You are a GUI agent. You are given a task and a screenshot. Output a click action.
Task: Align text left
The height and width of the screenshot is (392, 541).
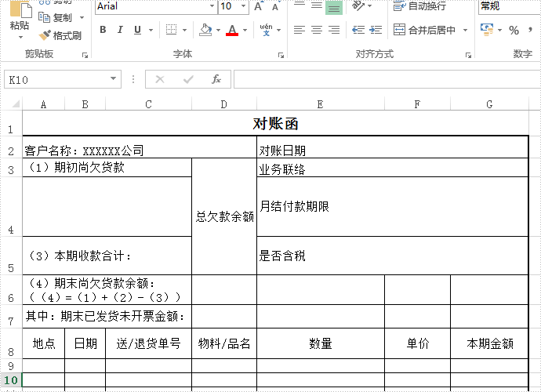click(300, 30)
